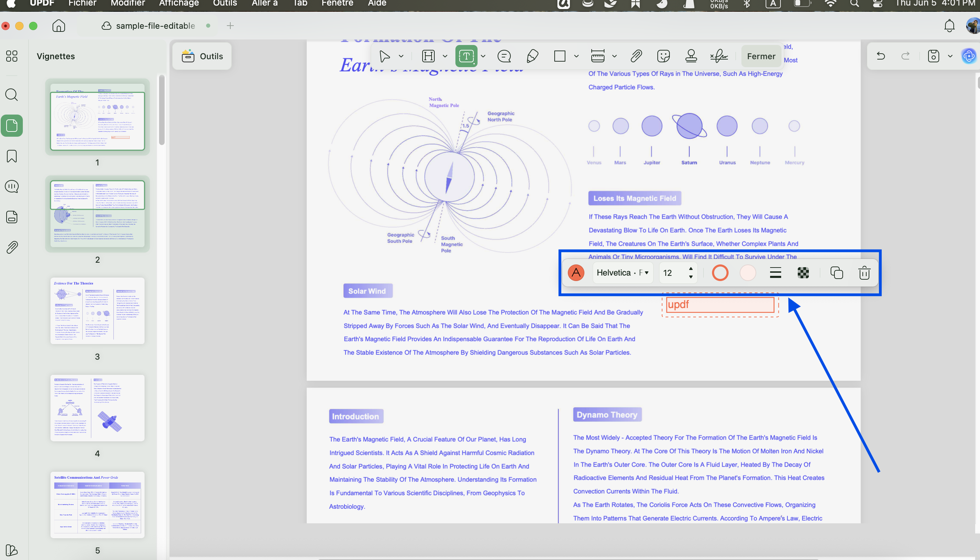980x560 pixels.
Task: Open the Modifier menu
Action: point(128,3)
